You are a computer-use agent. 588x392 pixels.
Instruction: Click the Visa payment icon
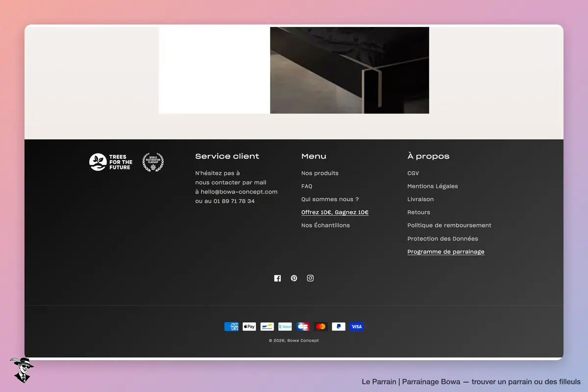click(x=357, y=327)
